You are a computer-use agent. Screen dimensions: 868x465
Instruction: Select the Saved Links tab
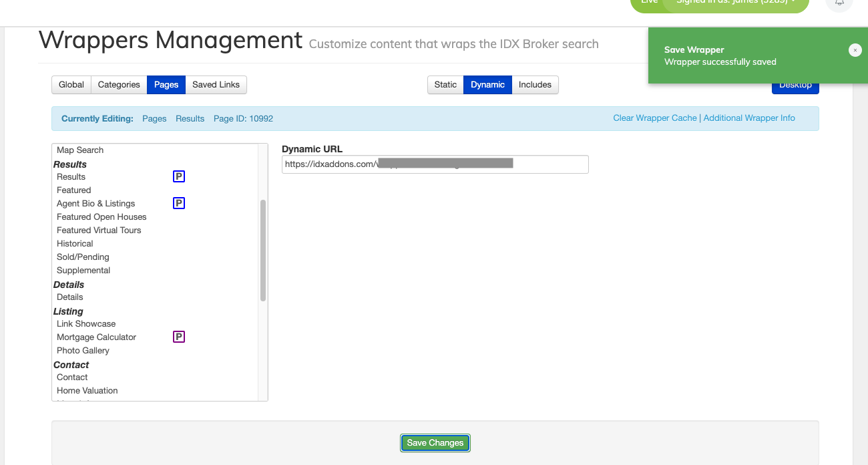pos(216,85)
